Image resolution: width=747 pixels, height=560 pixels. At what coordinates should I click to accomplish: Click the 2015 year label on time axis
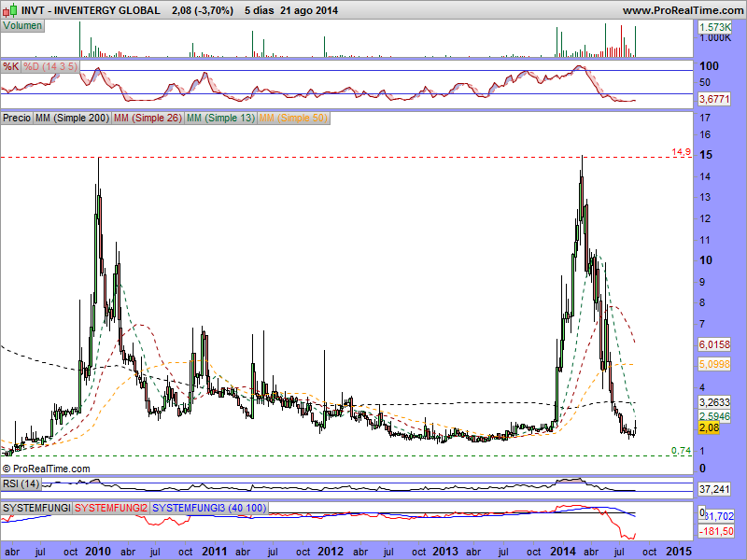(x=679, y=552)
